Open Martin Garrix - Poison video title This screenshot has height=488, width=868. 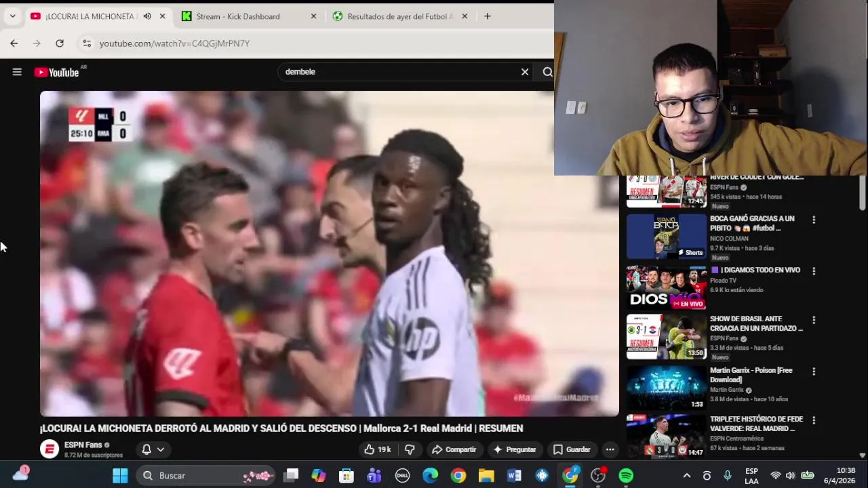tap(751, 375)
